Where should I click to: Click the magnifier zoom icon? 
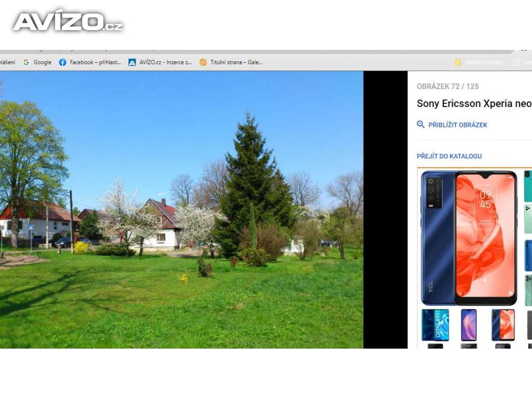coord(421,125)
